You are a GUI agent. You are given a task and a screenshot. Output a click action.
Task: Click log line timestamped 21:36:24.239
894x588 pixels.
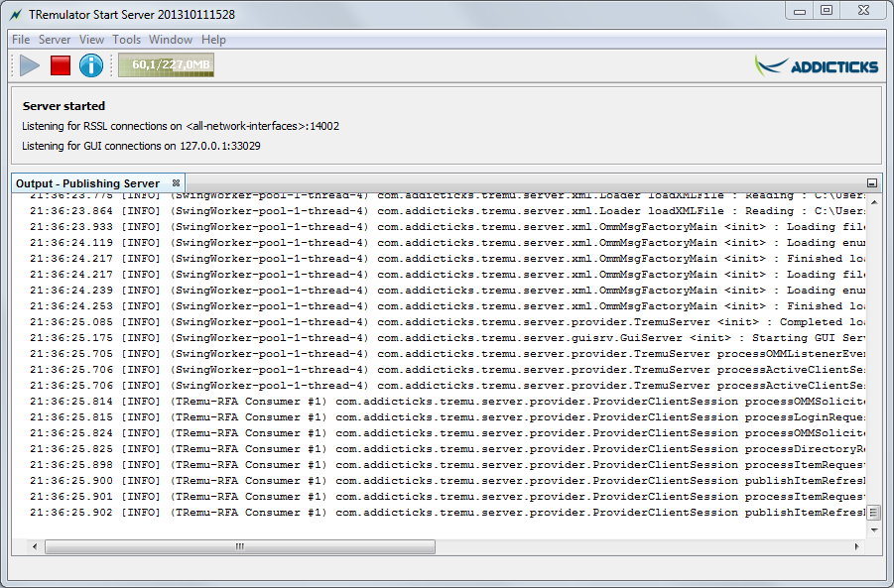click(447, 291)
